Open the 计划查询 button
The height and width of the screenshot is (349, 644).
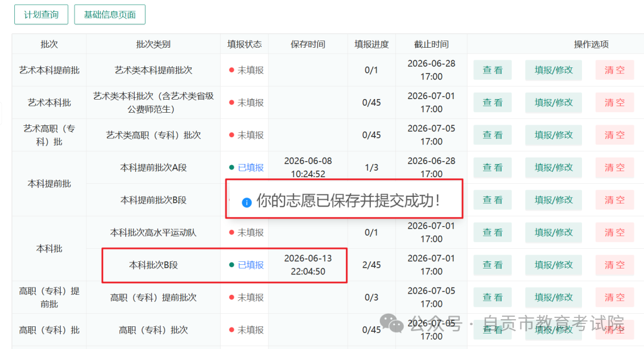coord(41,14)
